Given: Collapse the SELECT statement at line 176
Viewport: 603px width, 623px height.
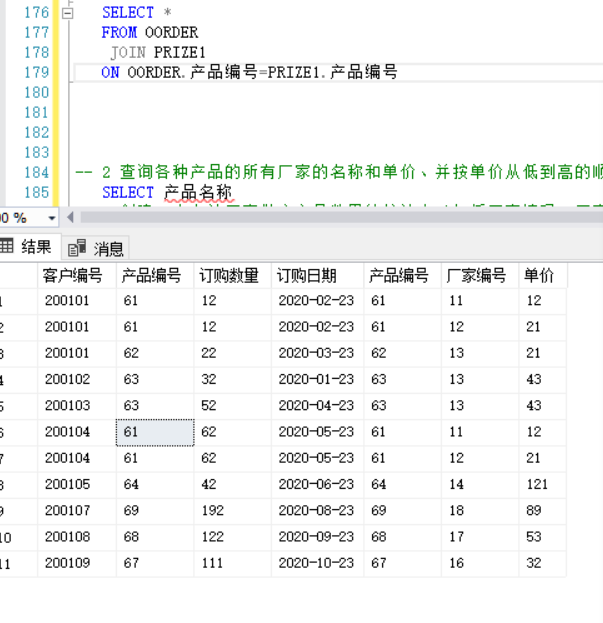Looking at the screenshot, I should [68, 14].
